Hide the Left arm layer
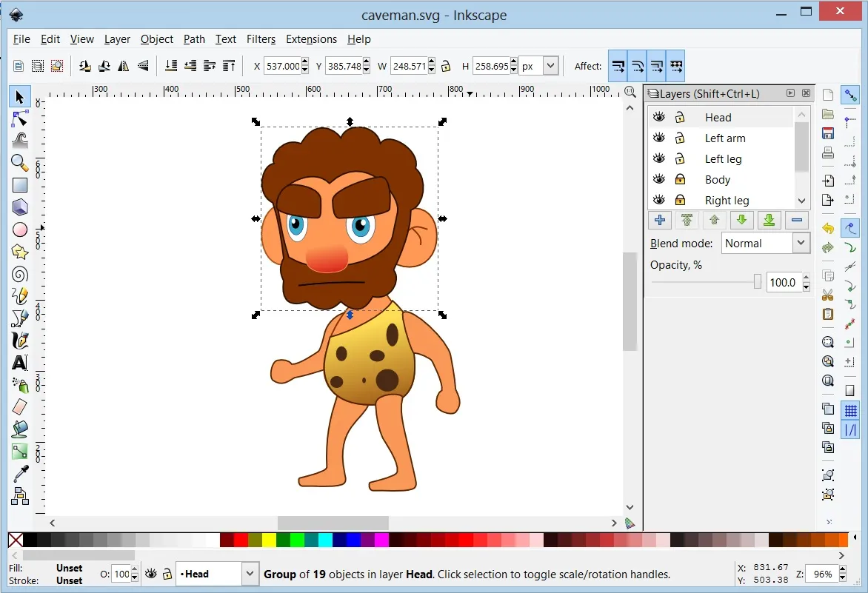 click(658, 137)
